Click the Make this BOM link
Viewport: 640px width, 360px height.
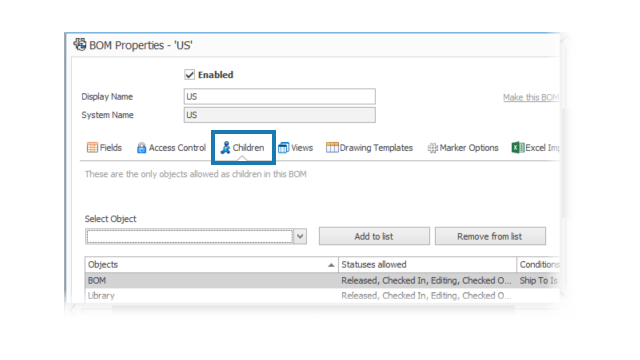pos(531,97)
